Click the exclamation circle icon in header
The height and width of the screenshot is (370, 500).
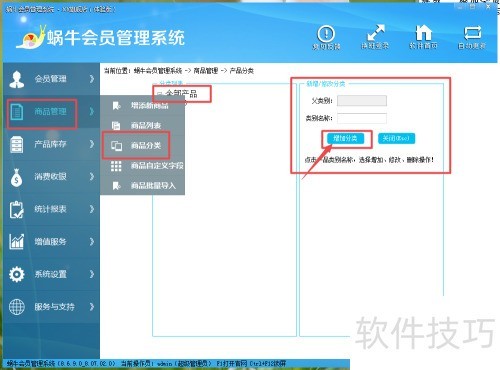326,33
